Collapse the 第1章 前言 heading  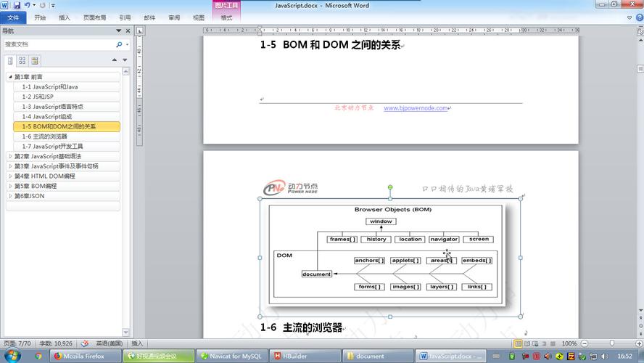pos(10,77)
